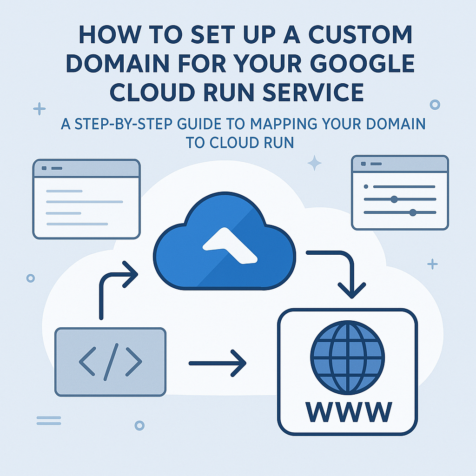The height and width of the screenshot is (476, 476).
Task: Click the right settings window with sliders
Action: click(400, 193)
